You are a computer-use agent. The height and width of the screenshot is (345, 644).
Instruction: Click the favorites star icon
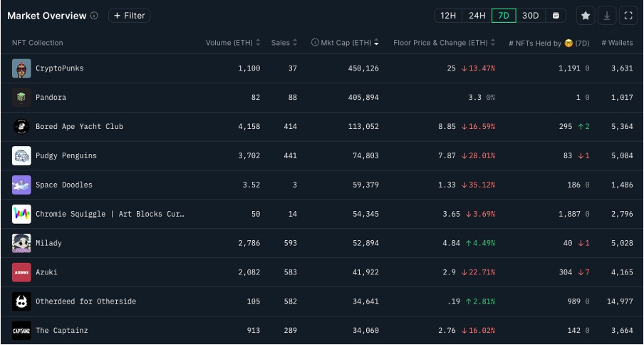coord(586,16)
